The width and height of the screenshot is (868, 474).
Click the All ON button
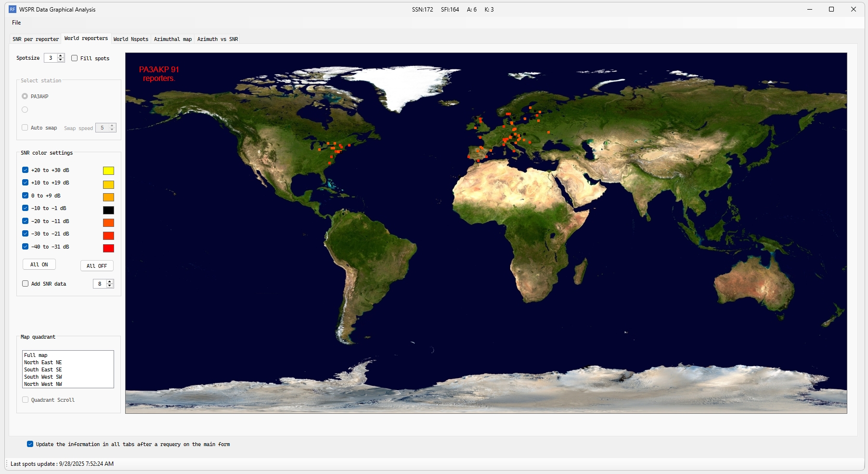point(39,264)
